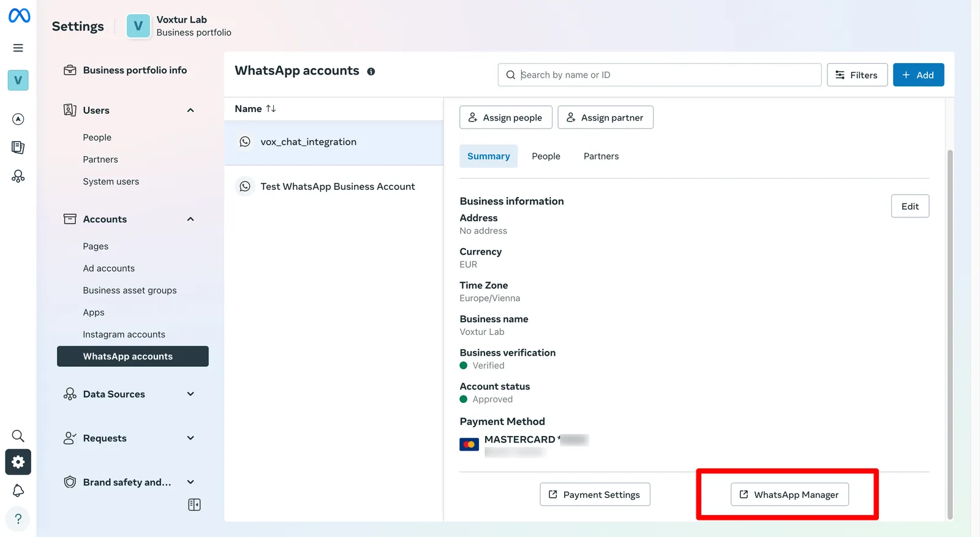Image resolution: width=980 pixels, height=537 pixels.
Task: Collapse the sidebar panel icon
Action: point(195,505)
